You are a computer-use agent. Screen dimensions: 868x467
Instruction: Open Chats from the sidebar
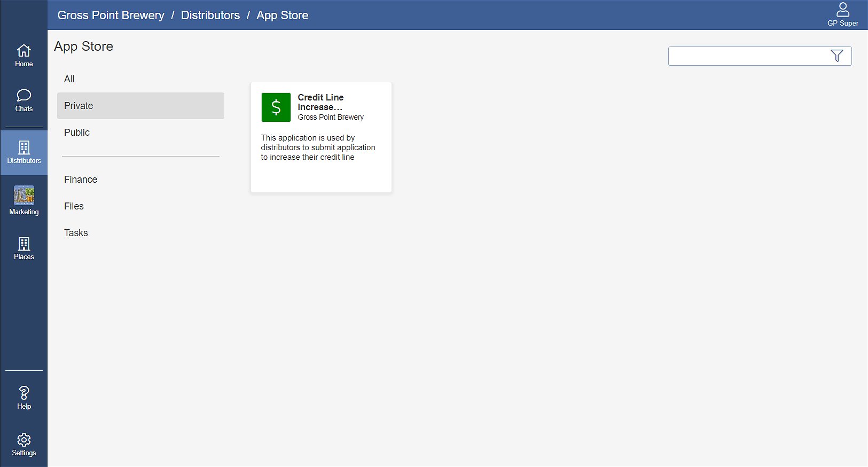[24, 100]
